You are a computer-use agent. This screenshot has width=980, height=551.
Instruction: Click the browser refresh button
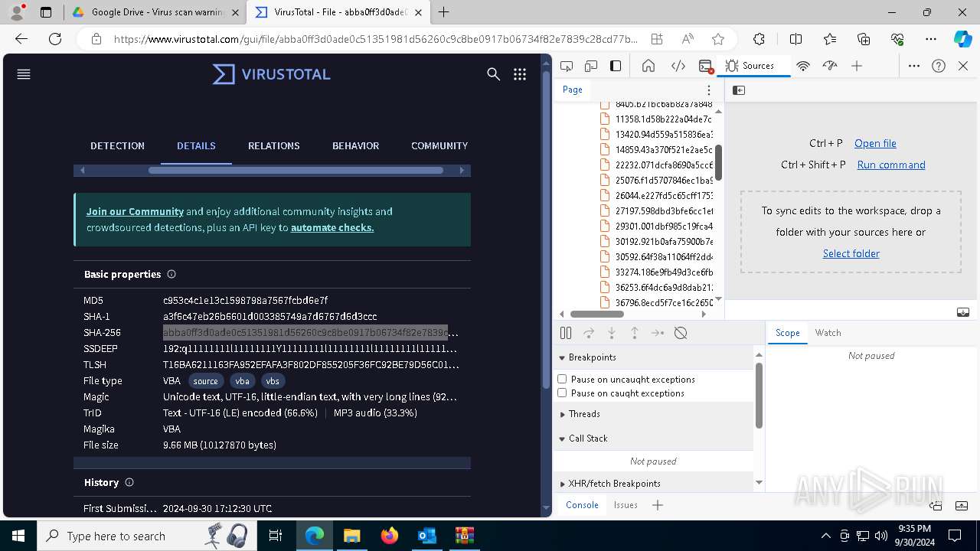[55, 39]
